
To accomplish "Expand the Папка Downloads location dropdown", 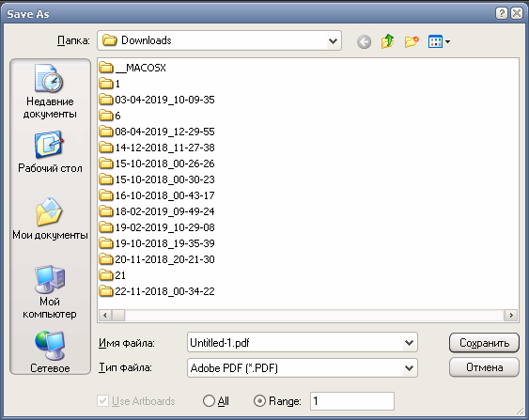I will point(333,41).
